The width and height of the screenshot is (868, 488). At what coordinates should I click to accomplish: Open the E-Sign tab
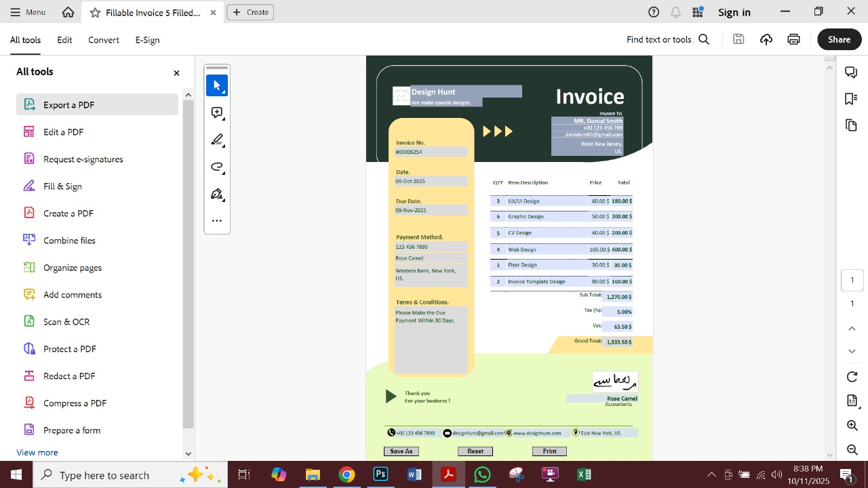click(x=147, y=40)
